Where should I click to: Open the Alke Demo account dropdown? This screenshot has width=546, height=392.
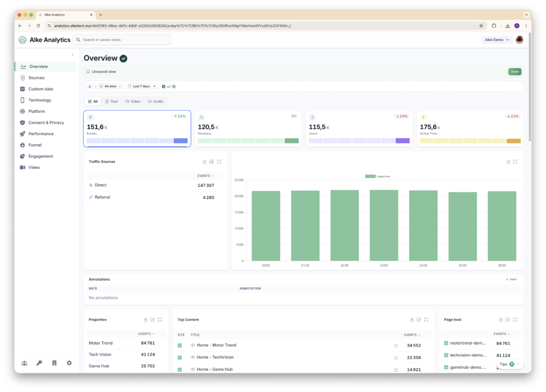tap(496, 40)
